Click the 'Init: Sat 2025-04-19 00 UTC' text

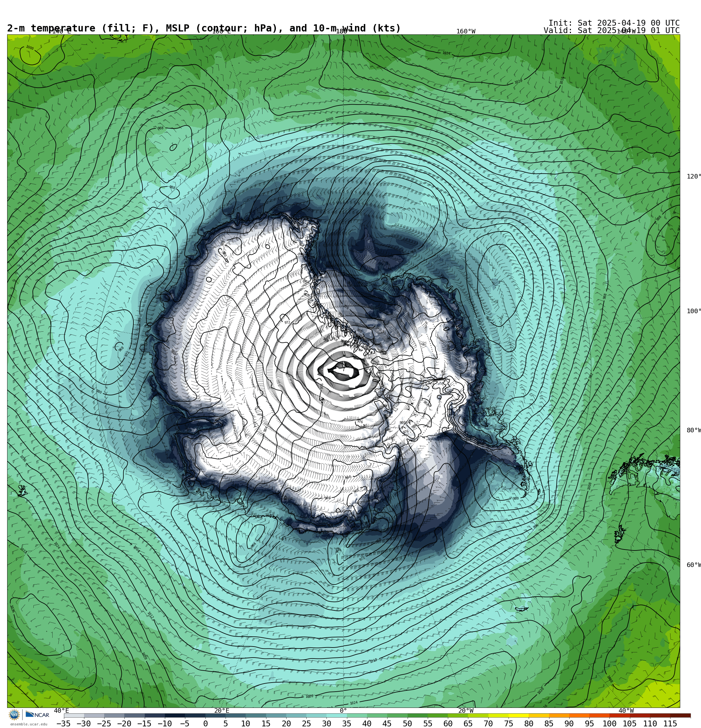point(614,23)
